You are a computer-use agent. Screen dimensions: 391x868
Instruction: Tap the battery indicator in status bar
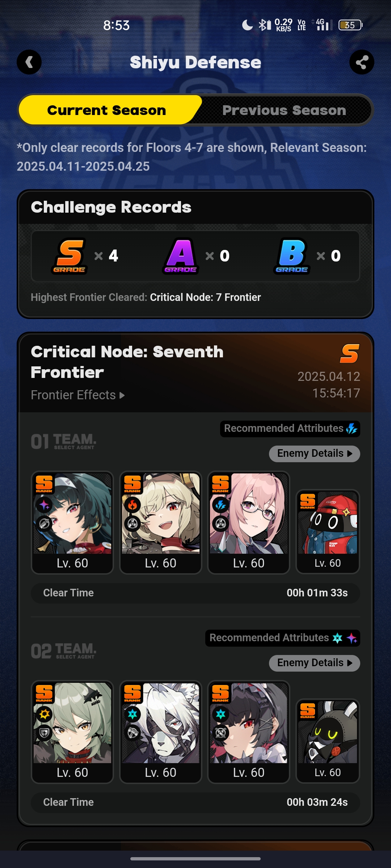click(350, 25)
